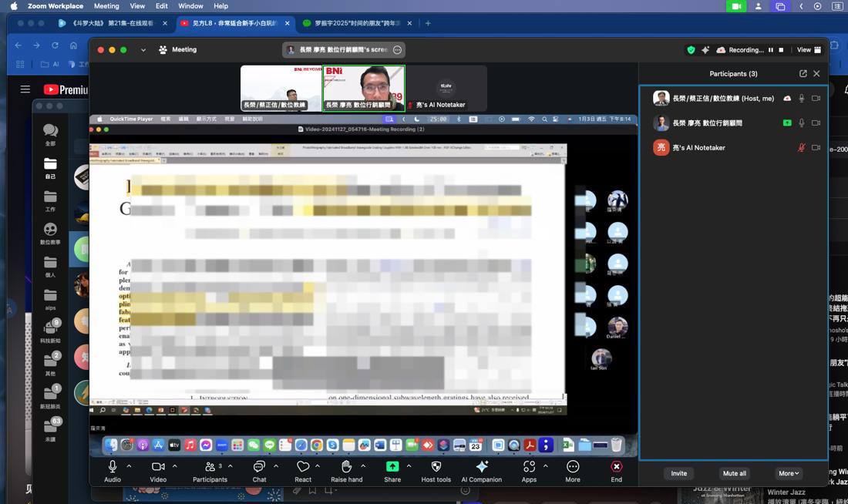Open Google Chrome in the Dock
The height and width of the screenshot is (504, 848).
pos(317,445)
